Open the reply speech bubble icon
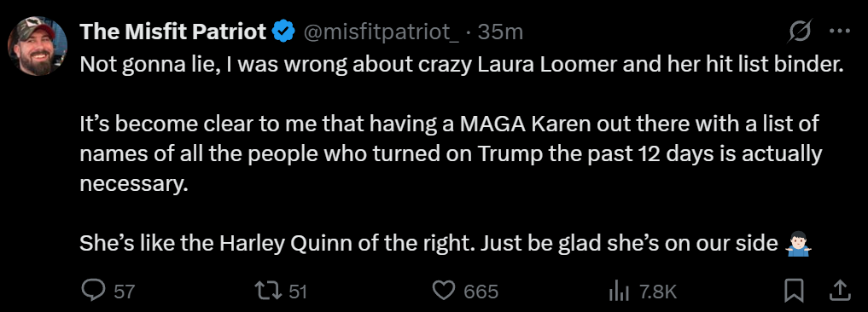868x312 pixels. (94, 291)
